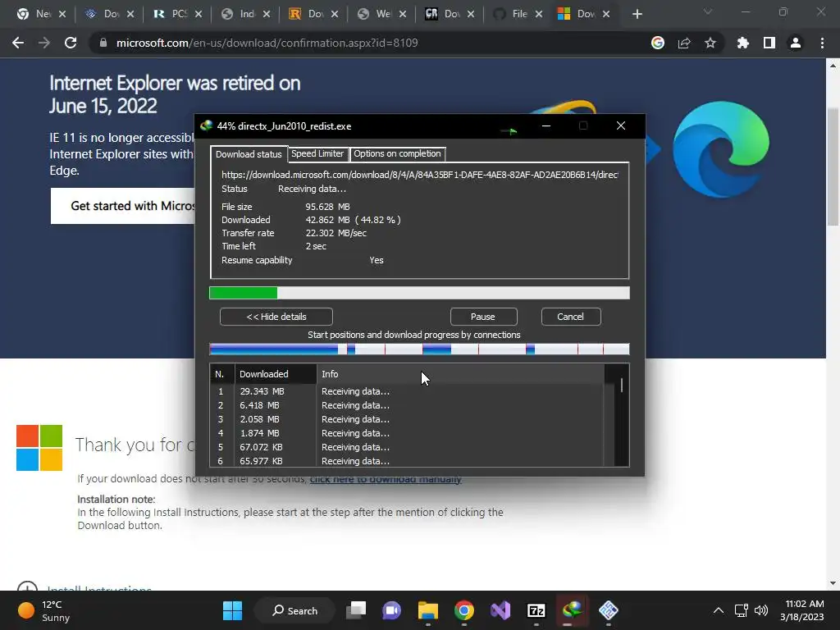Switch to Chrome on taskbar

tap(464, 610)
